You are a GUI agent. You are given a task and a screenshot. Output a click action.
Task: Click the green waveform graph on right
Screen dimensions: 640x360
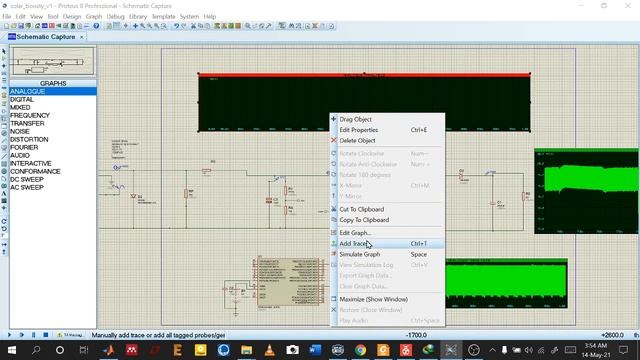[x=587, y=191]
